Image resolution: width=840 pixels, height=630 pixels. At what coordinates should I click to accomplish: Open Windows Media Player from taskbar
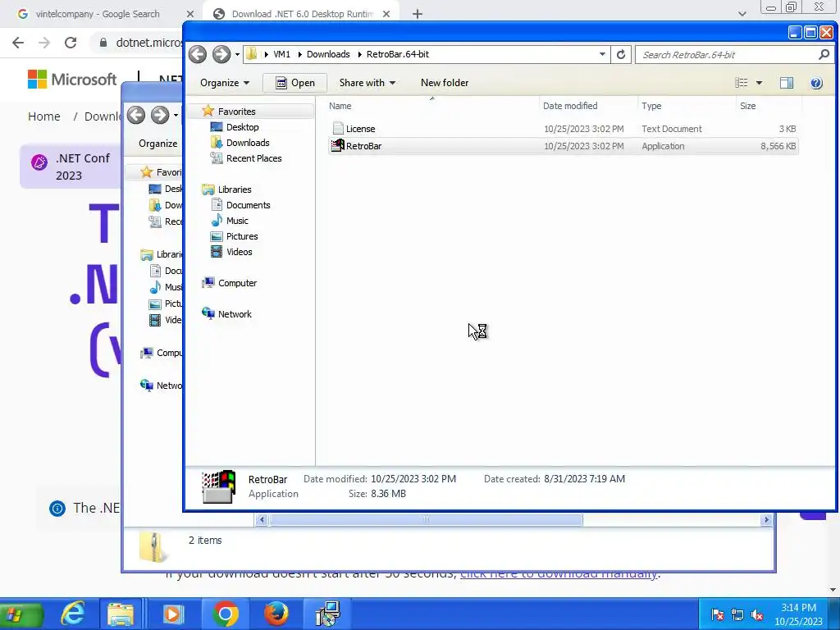tap(172, 614)
